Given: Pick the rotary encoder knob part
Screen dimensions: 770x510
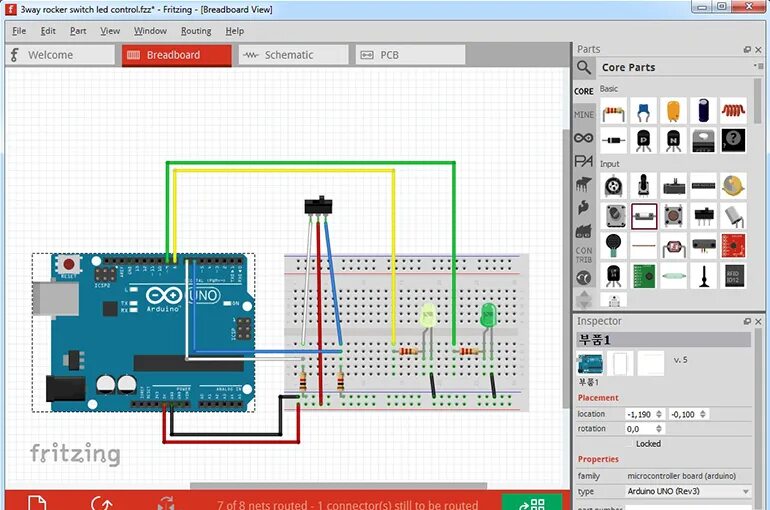Looking at the screenshot, I should (x=614, y=216).
